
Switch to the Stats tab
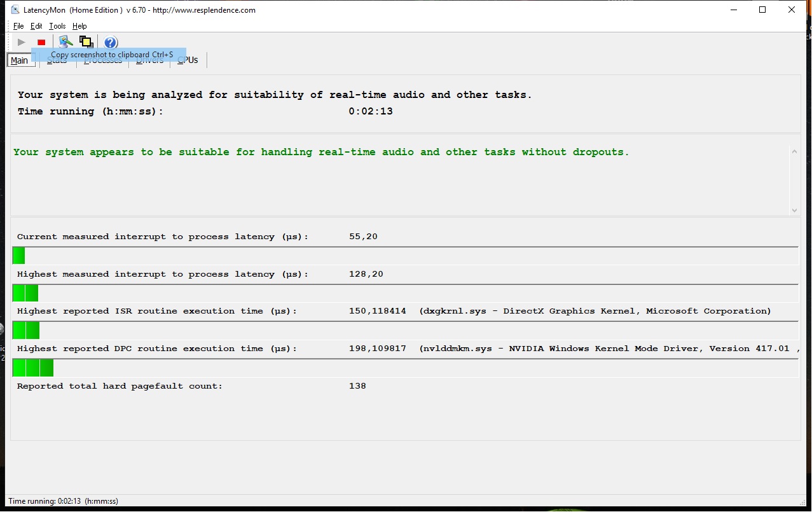coord(57,60)
